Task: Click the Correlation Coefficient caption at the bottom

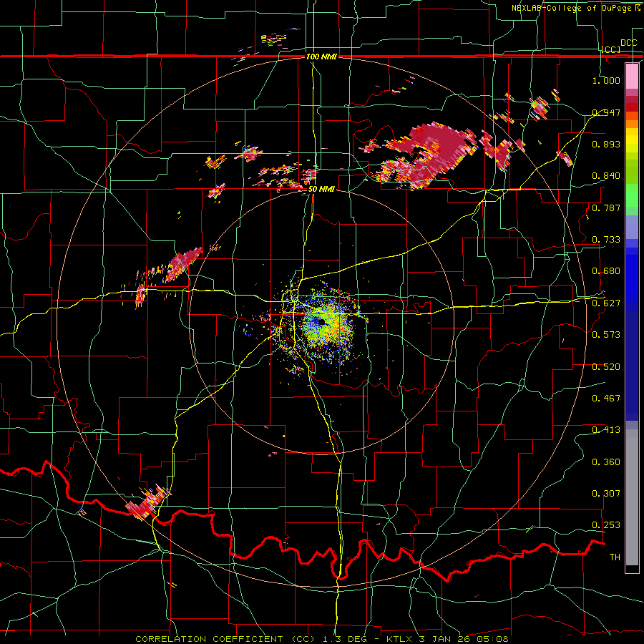Action: pos(322,639)
